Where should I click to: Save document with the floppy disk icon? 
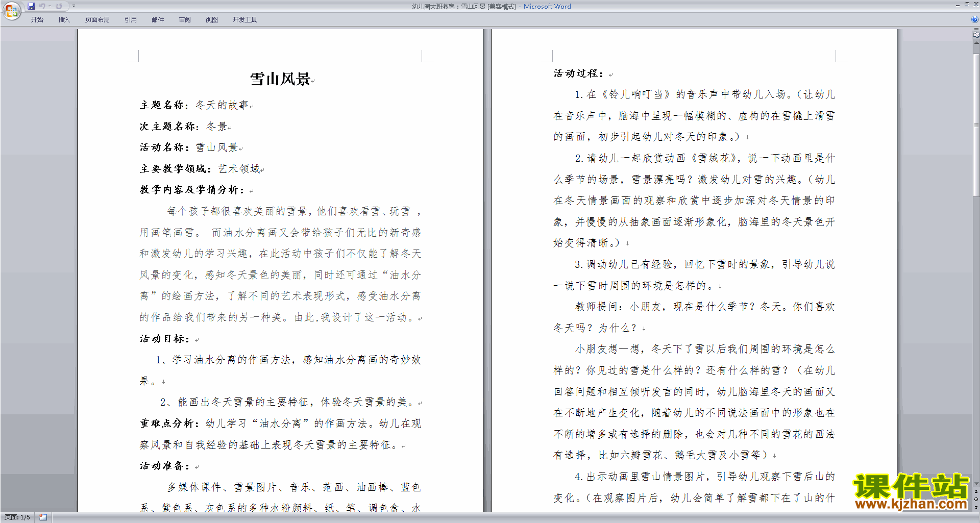(31, 6)
